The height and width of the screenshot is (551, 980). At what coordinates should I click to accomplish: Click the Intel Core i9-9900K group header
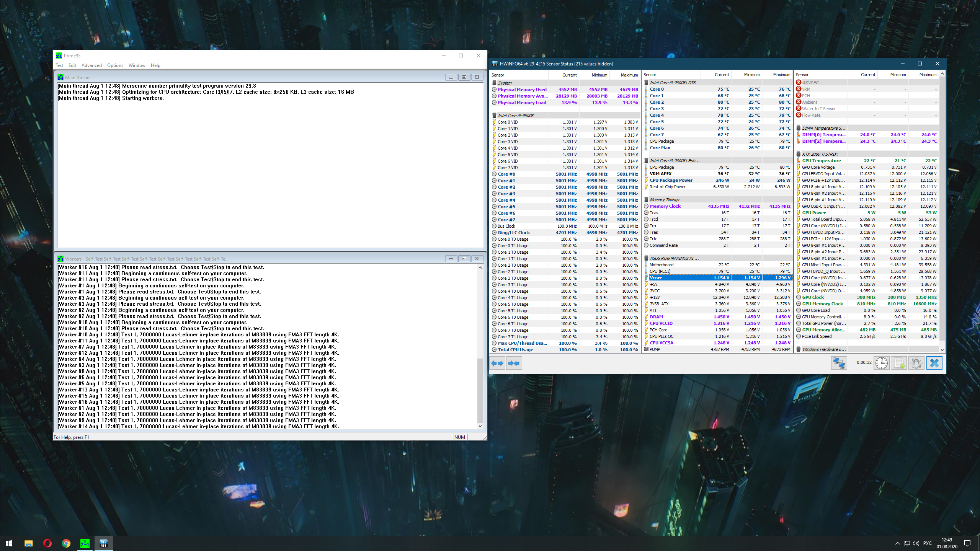pyautogui.click(x=516, y=116)
